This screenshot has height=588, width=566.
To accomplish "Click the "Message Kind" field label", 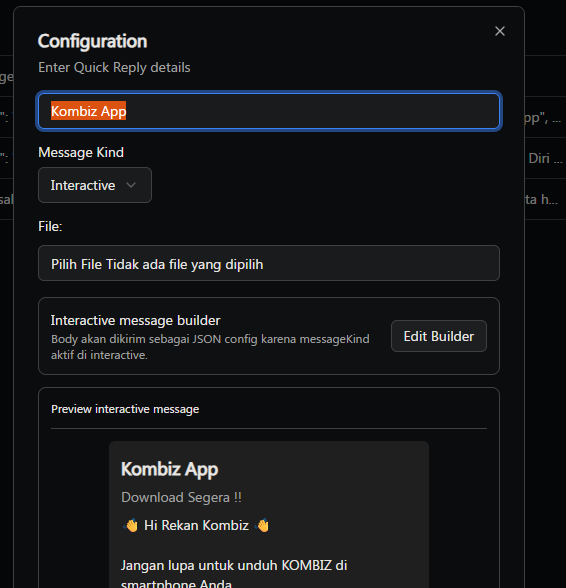I will tap(81, 153).
